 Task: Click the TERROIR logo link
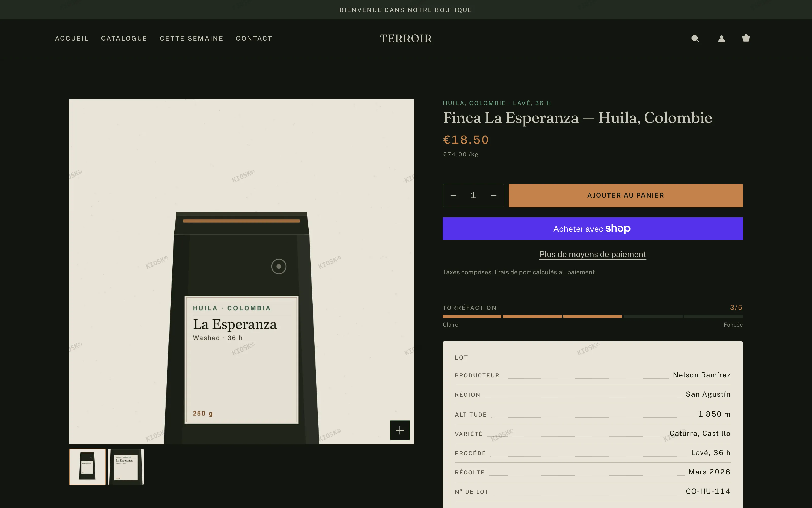tap(406, 39)
